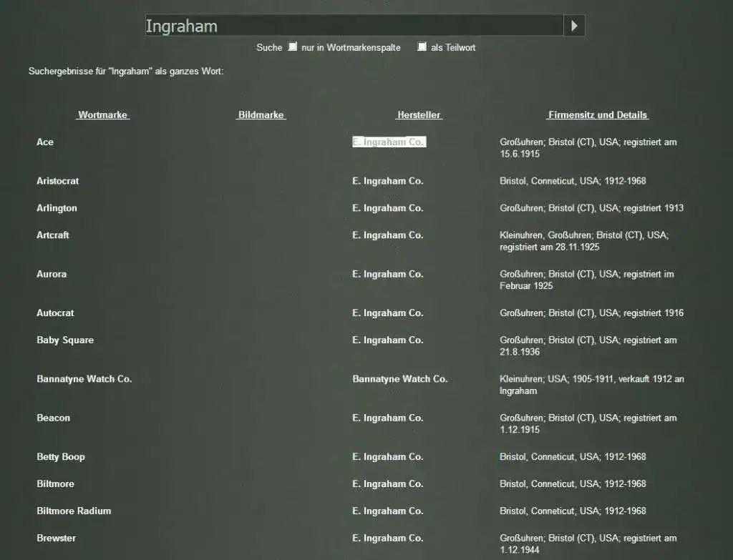Click E. Ingraham Co. in Beacon row
Viewport: 733px width, 560px height.
(x=387, y=418)
